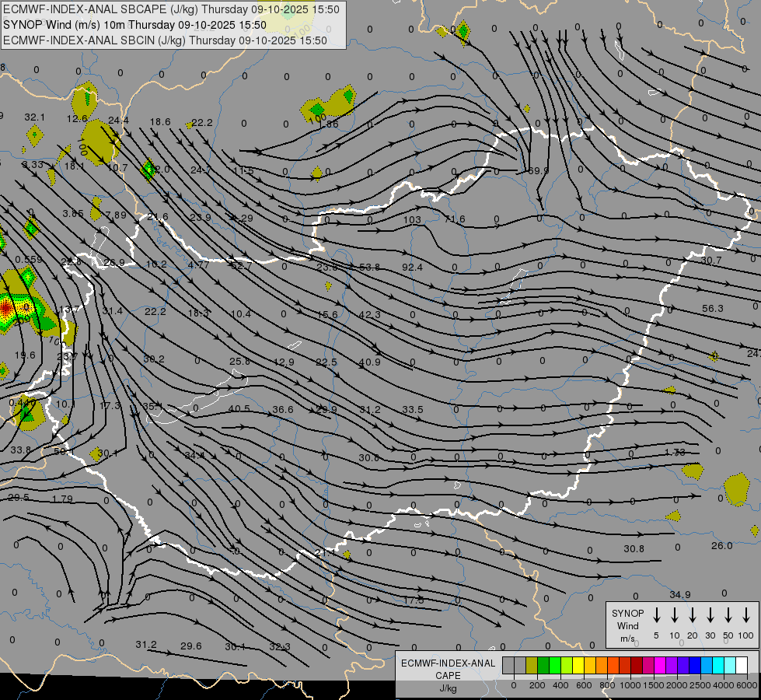
Task: Click the map value 25.8
Action: coord(239,362)
